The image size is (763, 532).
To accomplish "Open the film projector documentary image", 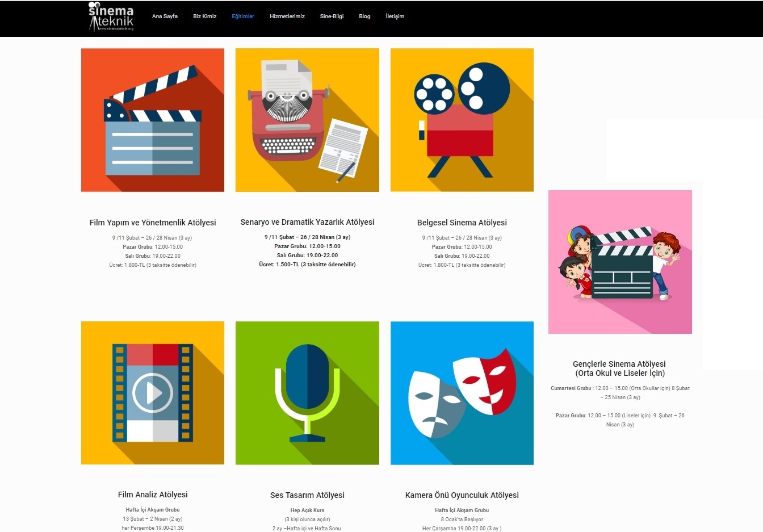I will [462, 120].
